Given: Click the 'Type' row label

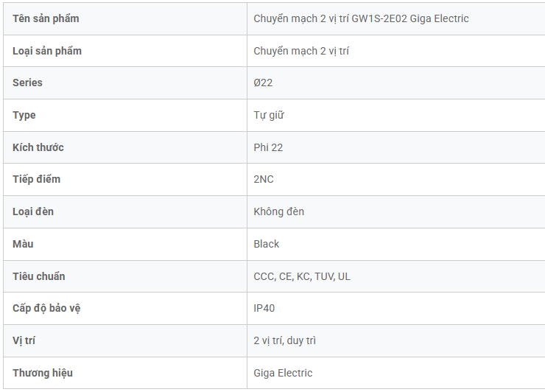Looking at the screenshot, I should (x=24, y=115).
